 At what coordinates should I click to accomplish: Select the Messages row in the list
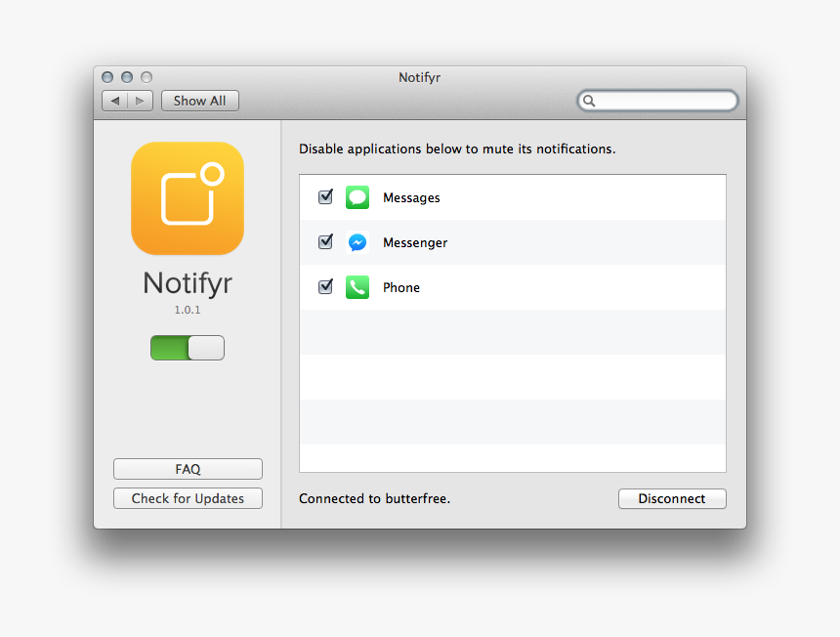[488, 197]
